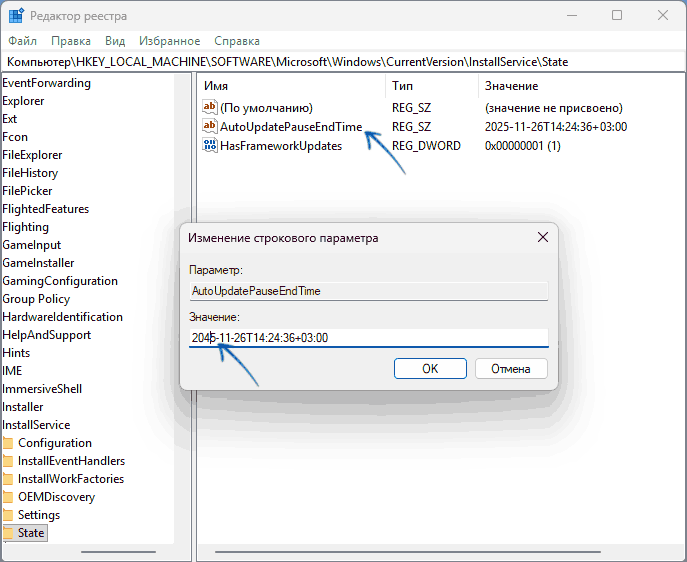Viewport: 687px width, 562px height.
Task: Open the Избранное menu
Action: (170, 41)
